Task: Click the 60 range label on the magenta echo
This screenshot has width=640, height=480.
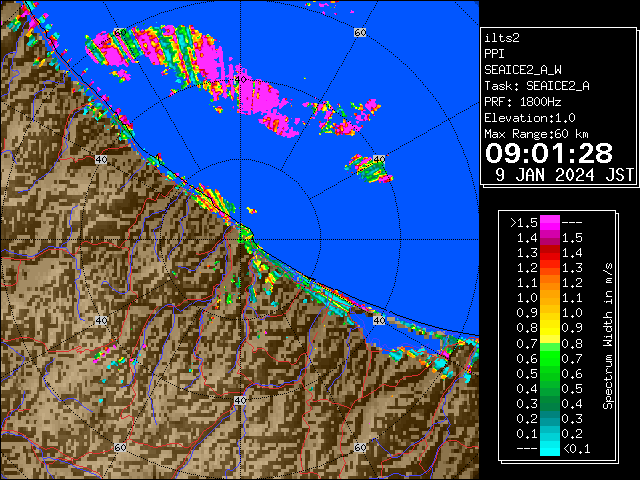Action: (120, 32)
